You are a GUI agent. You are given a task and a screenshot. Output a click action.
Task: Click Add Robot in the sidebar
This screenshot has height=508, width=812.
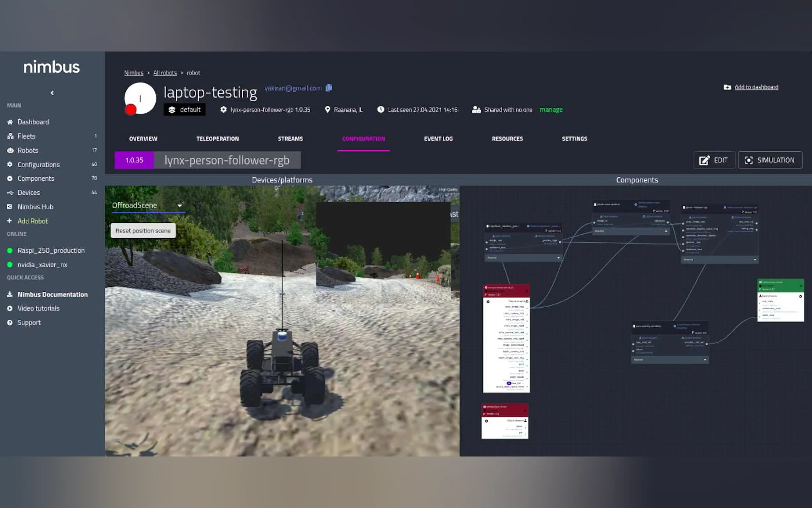coord(33,221)
